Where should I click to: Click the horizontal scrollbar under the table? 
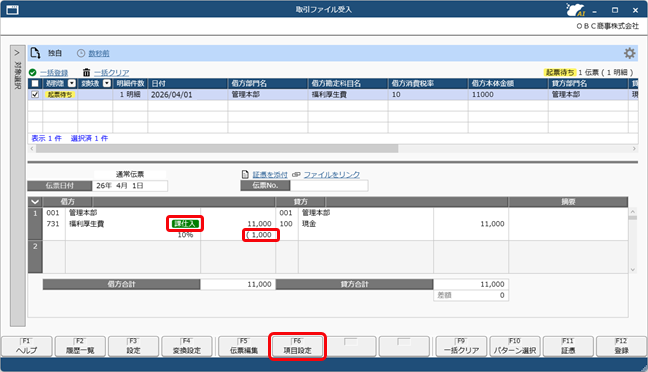coord(217,148)
